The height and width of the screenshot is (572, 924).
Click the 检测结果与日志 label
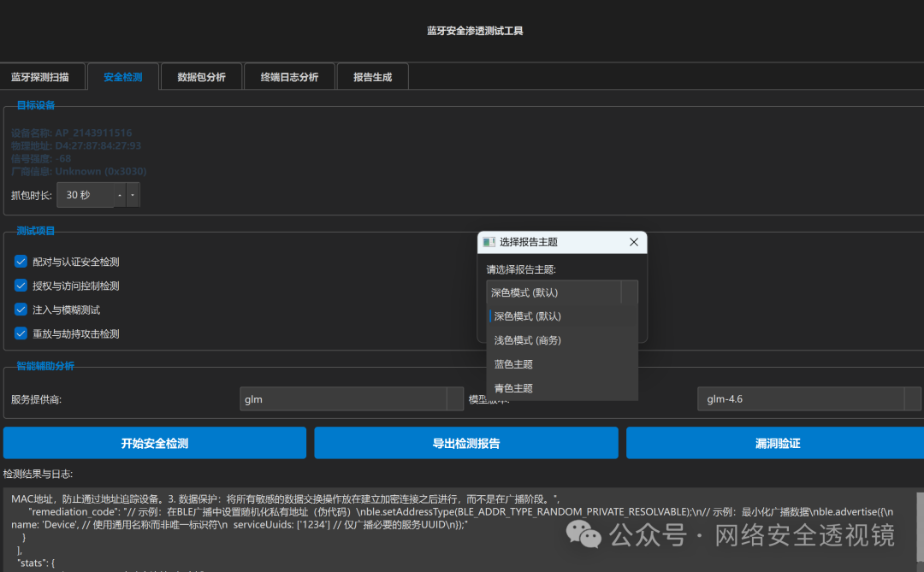tap(38, 474)
